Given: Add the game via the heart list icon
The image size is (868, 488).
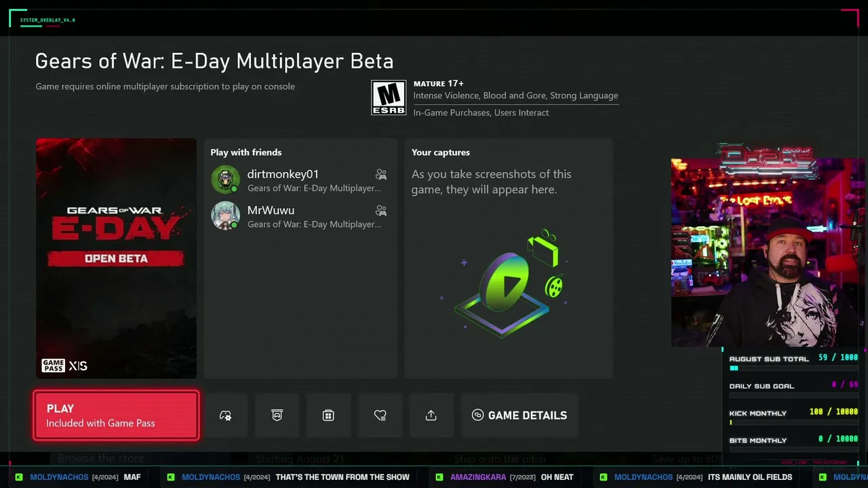Looking at the screenshot, I should 380,415.
